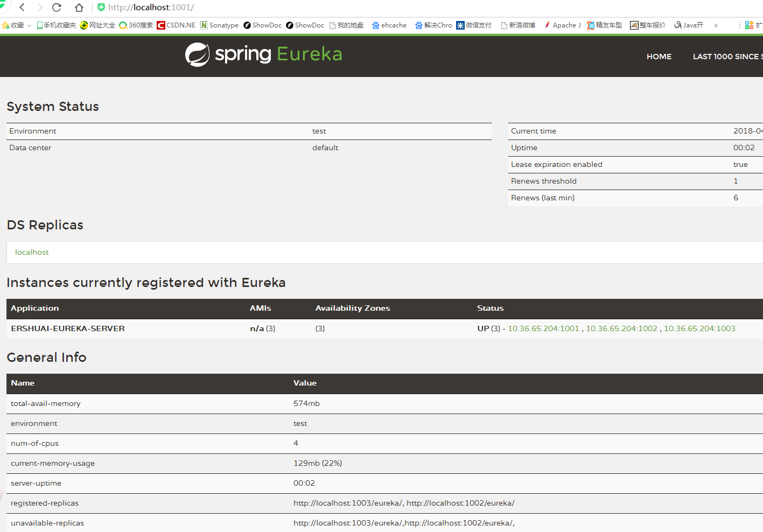Open the first ShowDoc bookmark
This screenshot has height=532, width=763.
pyautogui.click(x=262, y=25)
